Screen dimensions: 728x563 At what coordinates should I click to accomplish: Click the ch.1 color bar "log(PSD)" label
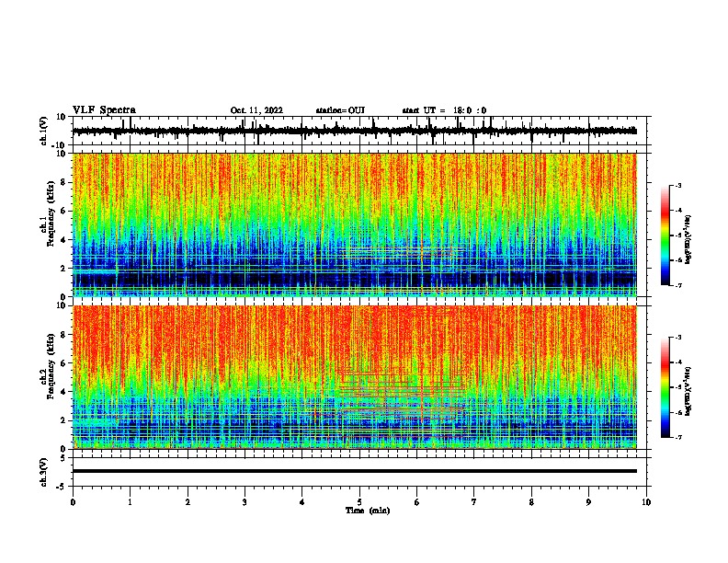click(688, 240)
